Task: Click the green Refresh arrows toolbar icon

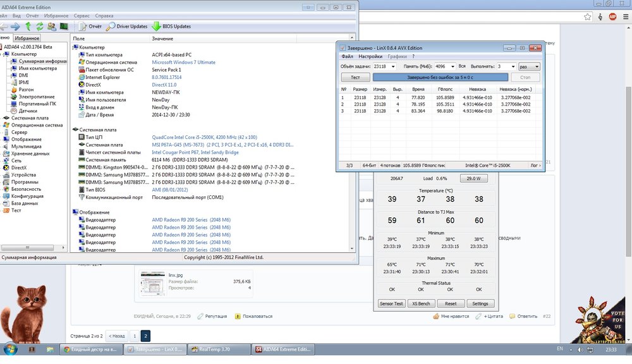Action: 40,27
